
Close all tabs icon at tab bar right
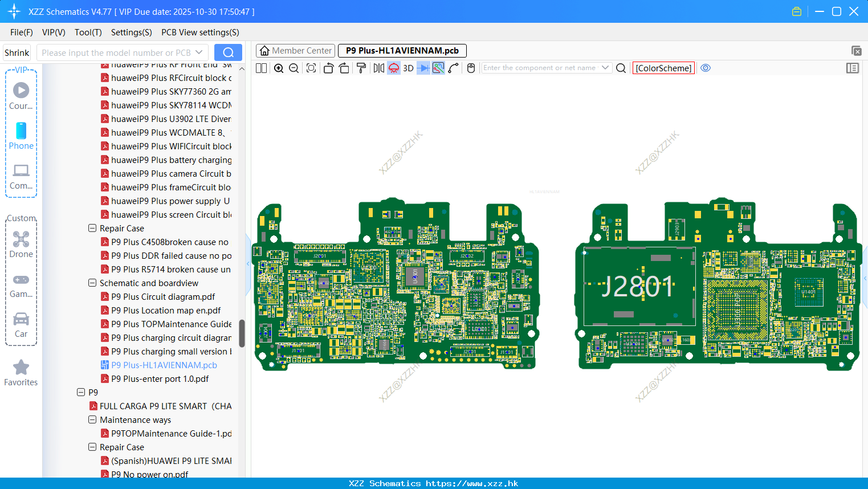coord(856,51)
